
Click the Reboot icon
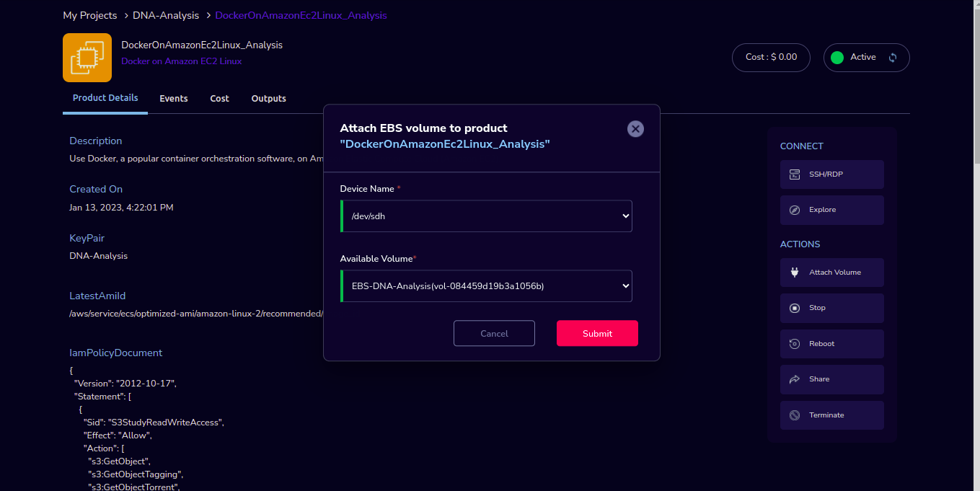point(795,344)
